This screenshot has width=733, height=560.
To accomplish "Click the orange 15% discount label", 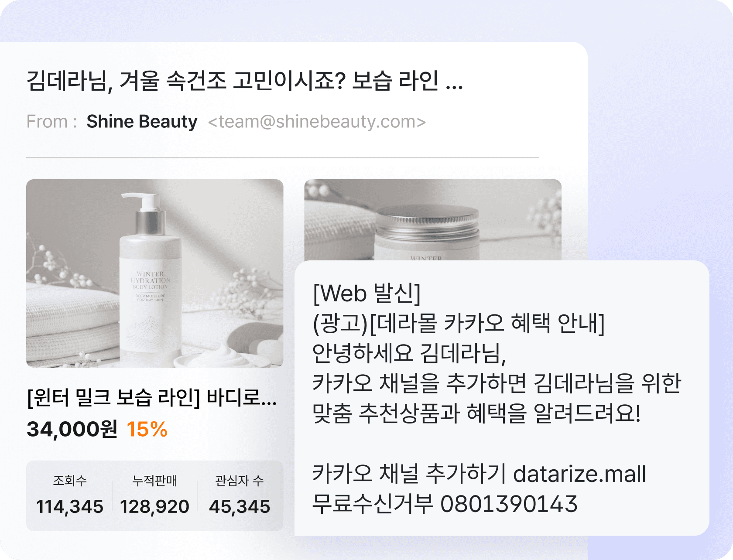I will point(147,429).
